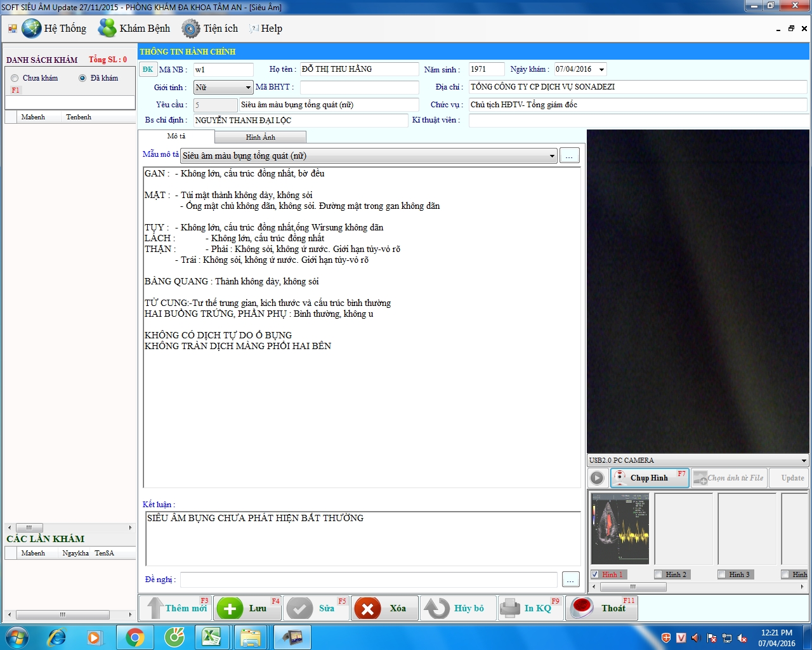Click the Kết luận text area
The image size is (812, 650).
coord(363,538)
